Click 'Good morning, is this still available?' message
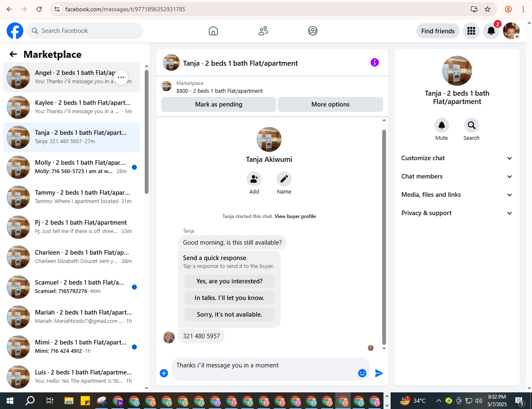This screenshot has width=532, height=409. click(232, 243)
